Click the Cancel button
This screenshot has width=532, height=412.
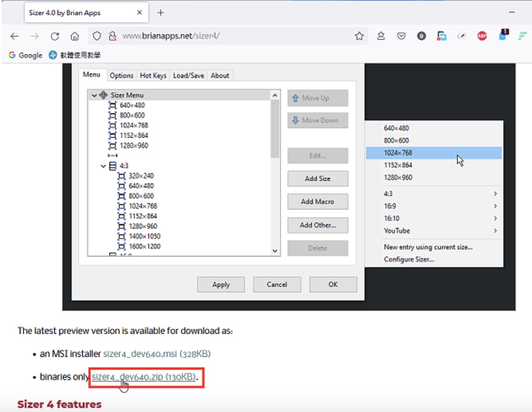(277, 284)
